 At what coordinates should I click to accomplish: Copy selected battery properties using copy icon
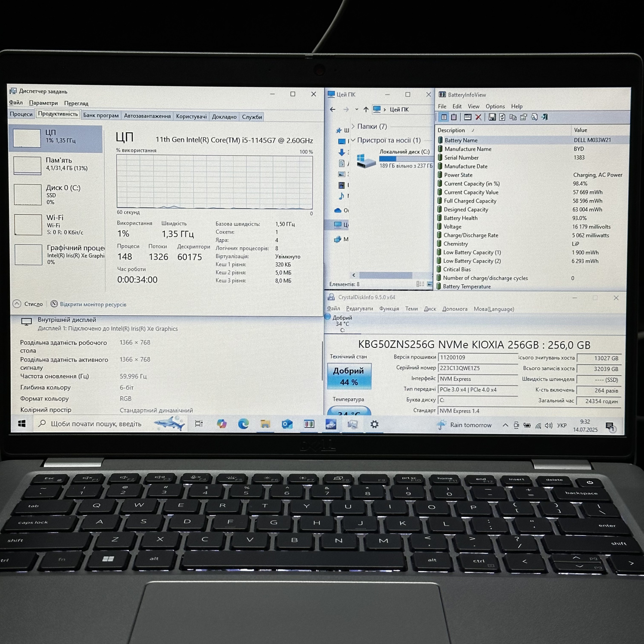coord(514,117)
